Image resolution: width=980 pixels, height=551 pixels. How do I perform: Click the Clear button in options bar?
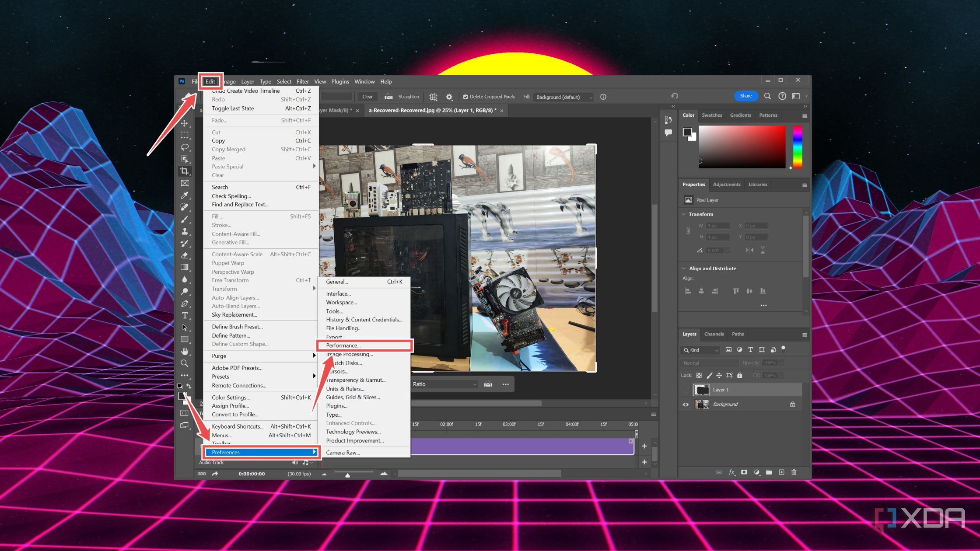[367, 97]
